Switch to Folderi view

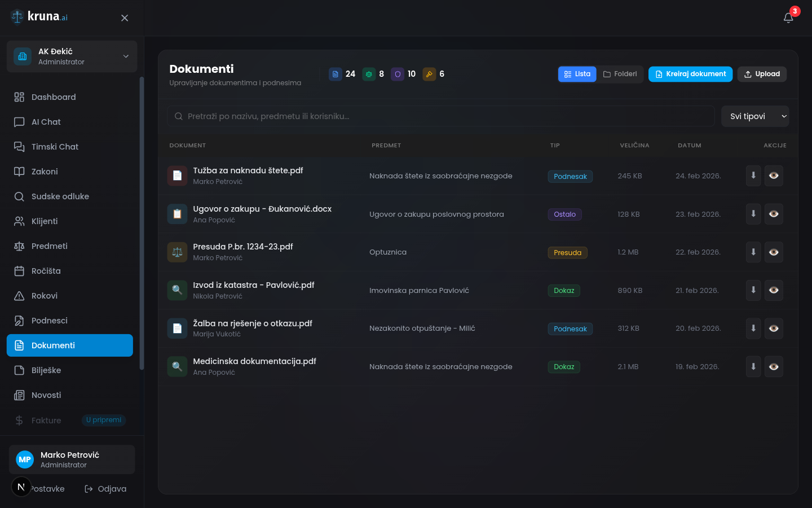(620, 74)
